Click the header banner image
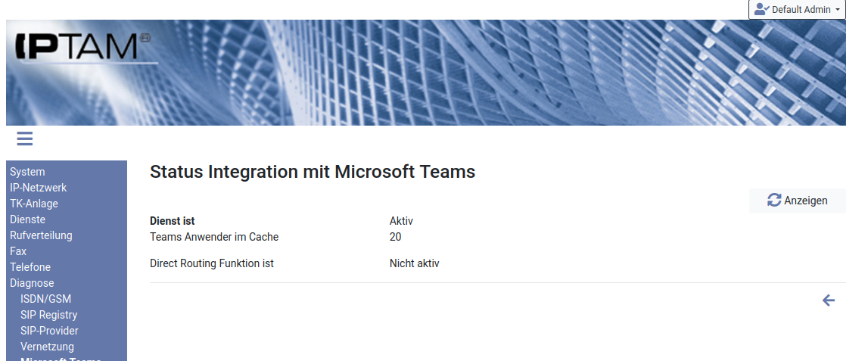This screenshot has height=361, width=868. pos(492,73)
